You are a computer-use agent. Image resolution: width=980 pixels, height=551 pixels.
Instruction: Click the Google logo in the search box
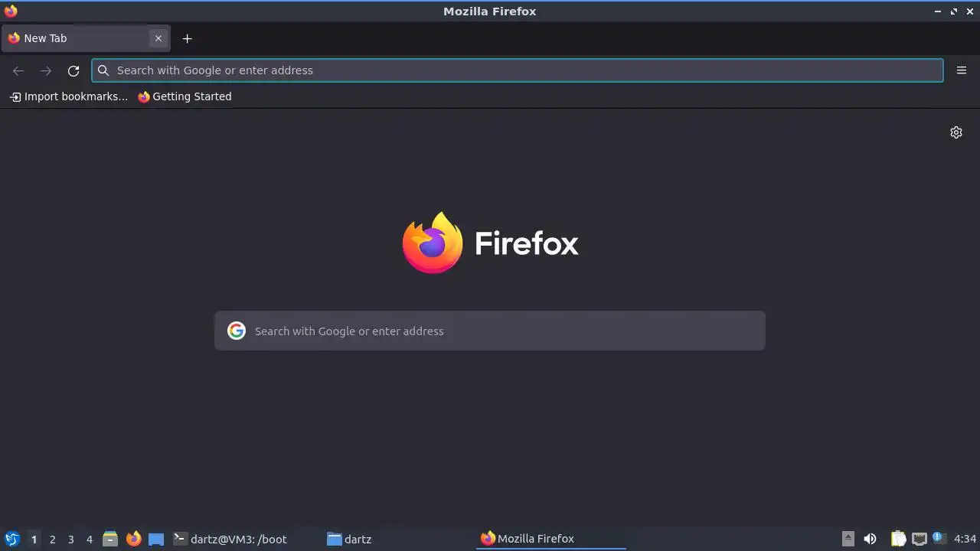[237, 331]
